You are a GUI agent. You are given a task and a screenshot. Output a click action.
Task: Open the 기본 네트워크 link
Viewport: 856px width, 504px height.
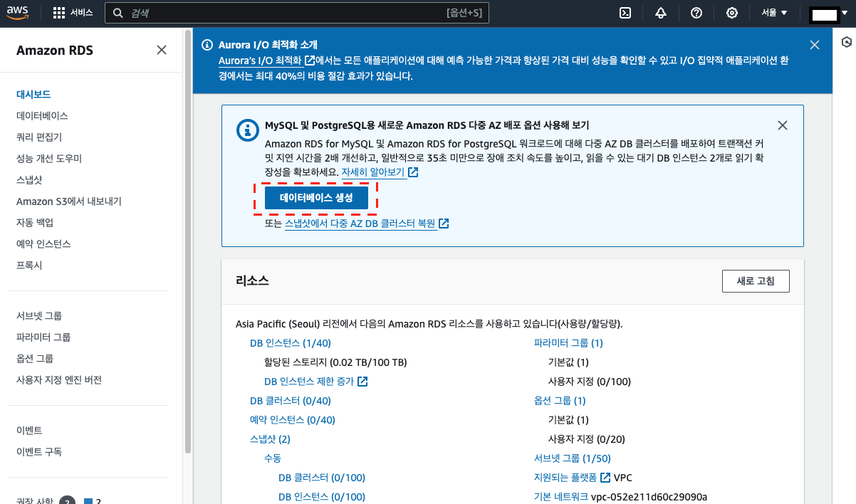561,497
